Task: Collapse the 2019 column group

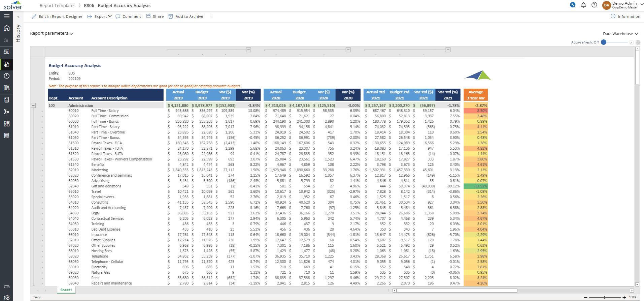Action: pyautogui.click(x=248, y=50)
